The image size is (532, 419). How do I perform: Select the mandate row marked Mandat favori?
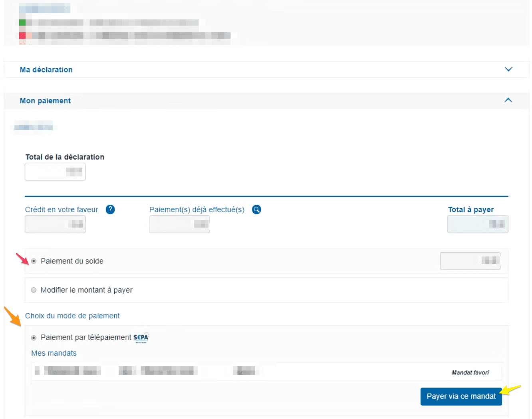(266, 372)
